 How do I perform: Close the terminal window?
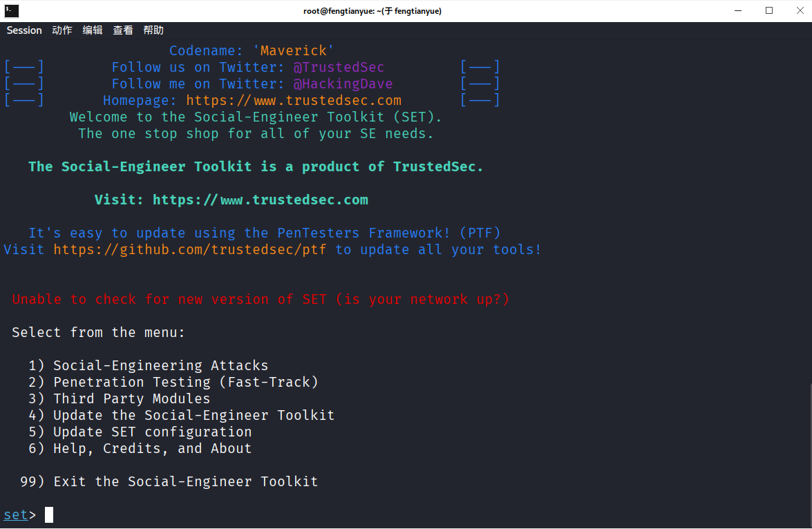pyautogui.click(x=800, y=10)
